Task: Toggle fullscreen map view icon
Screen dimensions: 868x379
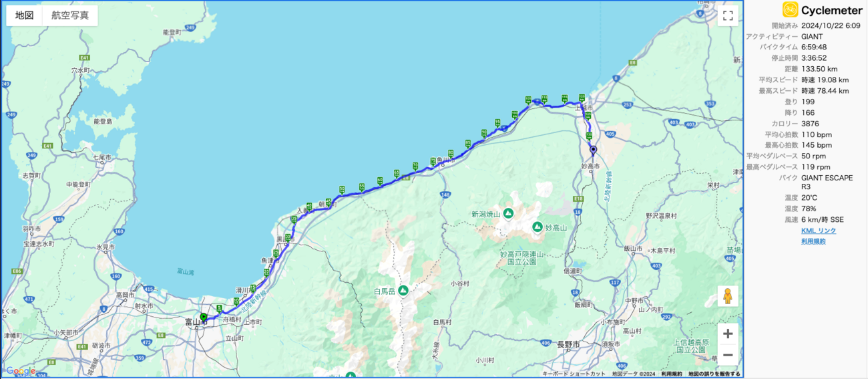Action: [x=728, y=15]
